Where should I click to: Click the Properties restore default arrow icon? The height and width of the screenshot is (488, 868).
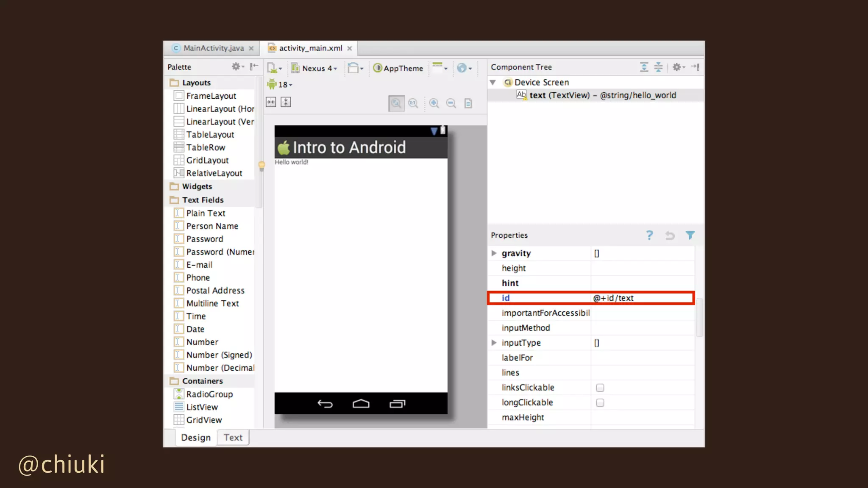point(670,235)
